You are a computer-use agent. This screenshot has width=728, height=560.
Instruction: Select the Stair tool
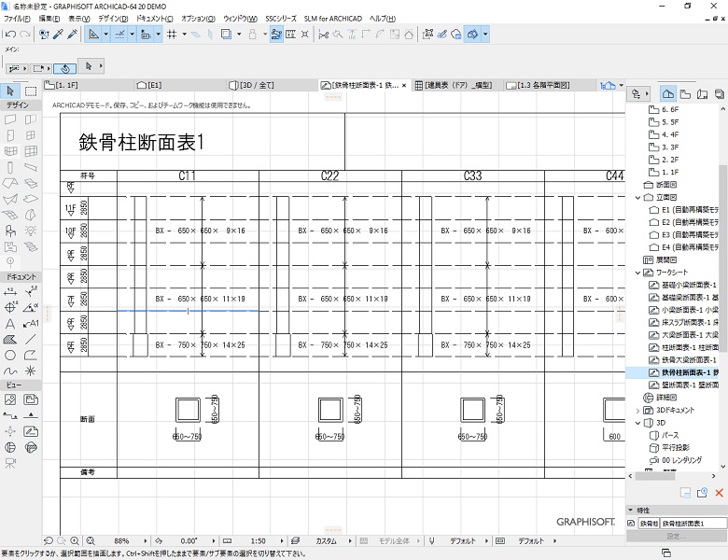tap(31, 246)
